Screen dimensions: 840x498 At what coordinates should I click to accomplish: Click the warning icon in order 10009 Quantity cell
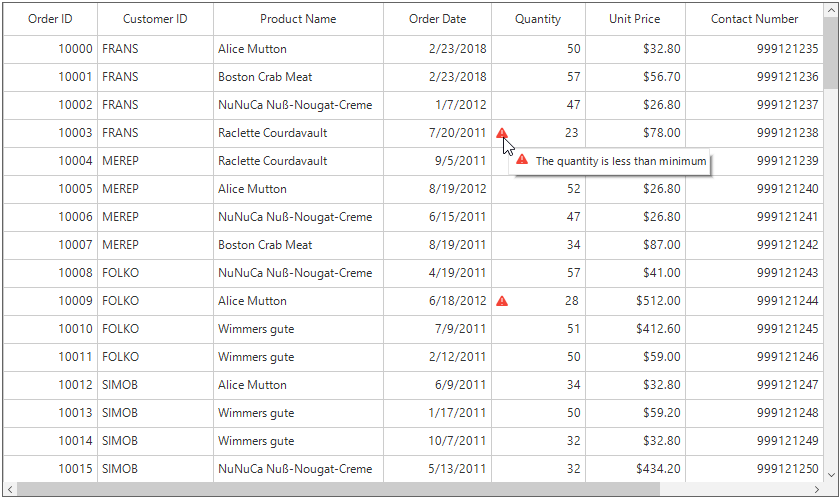501,301
